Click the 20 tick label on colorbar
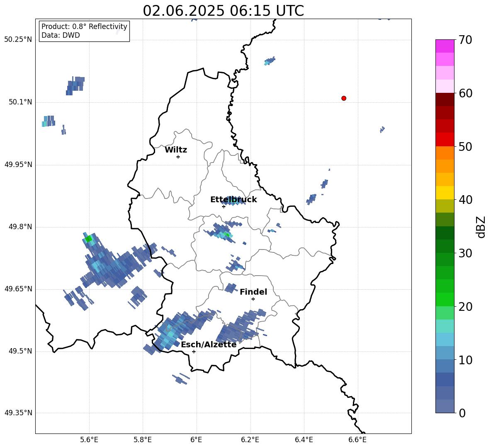Screen dimensions: 491x448 tap(465, 307)
